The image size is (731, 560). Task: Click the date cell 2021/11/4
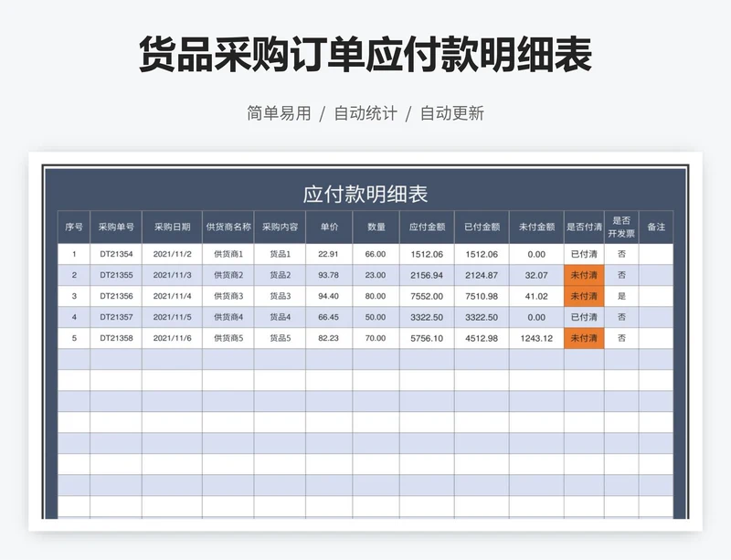(172, 296)
